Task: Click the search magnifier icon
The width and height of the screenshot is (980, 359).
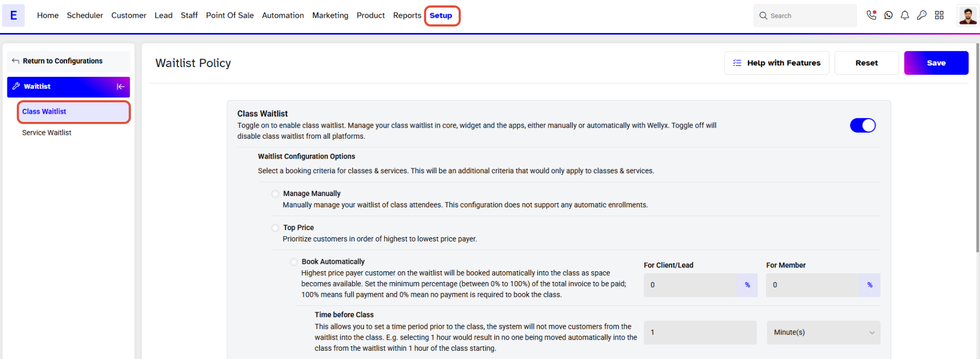Action: click(763, 16)
